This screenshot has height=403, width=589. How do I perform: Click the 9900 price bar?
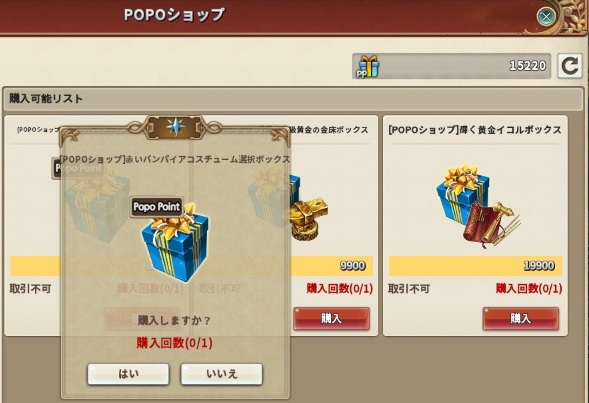coord(331,266)
